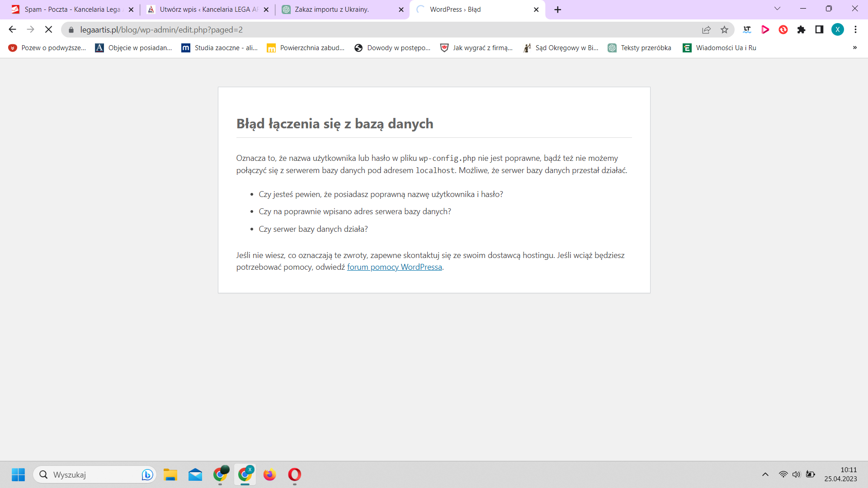Click the back navigation arrow
The height and width of the screenshot is (488, 868).
coord(13,30)
